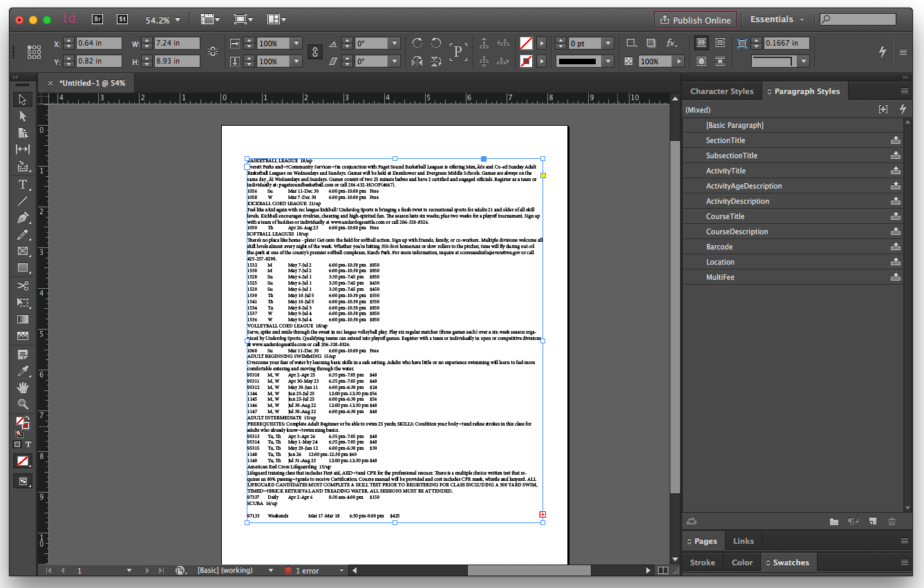Select the Free Transform tool
This screenshot has height=588, width=924.
[x=23, y=303]
